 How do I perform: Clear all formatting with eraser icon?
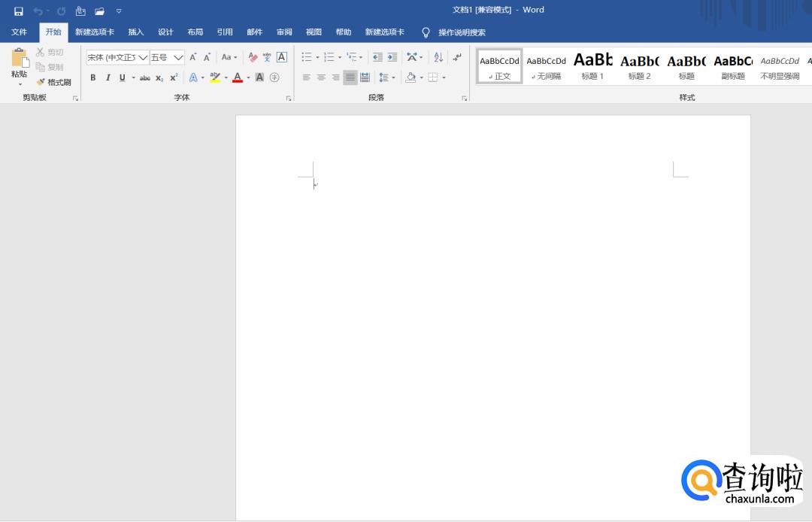[x=253, y=57]
